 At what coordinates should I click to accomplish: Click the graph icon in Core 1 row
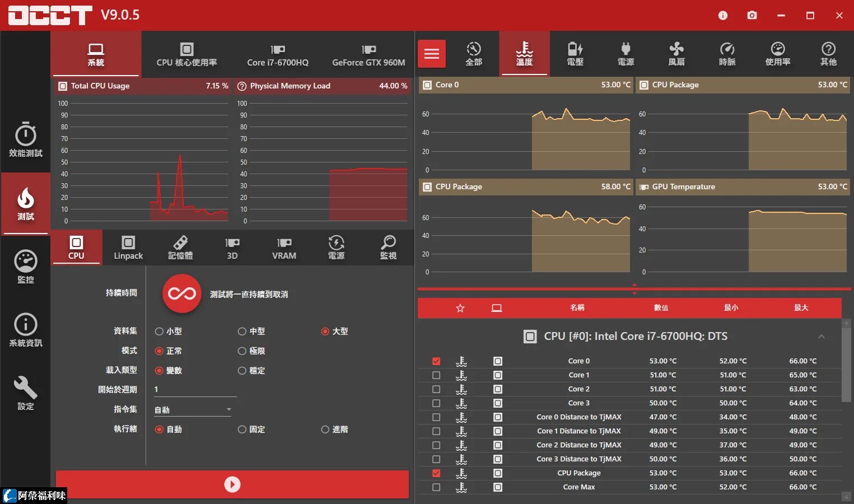(461, 375)
